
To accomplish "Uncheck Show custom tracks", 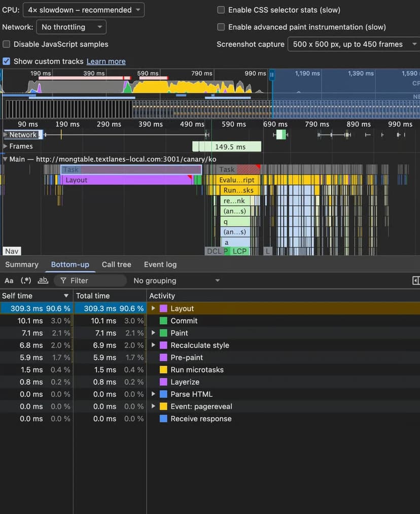I will 6,61.
